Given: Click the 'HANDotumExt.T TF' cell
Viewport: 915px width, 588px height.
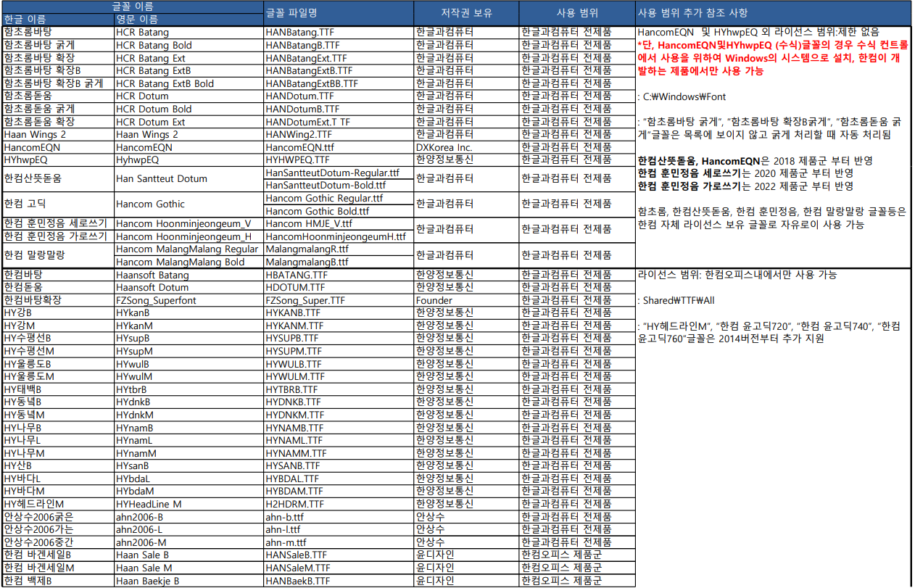Looking at the screenshot, I should pos(339,122).
